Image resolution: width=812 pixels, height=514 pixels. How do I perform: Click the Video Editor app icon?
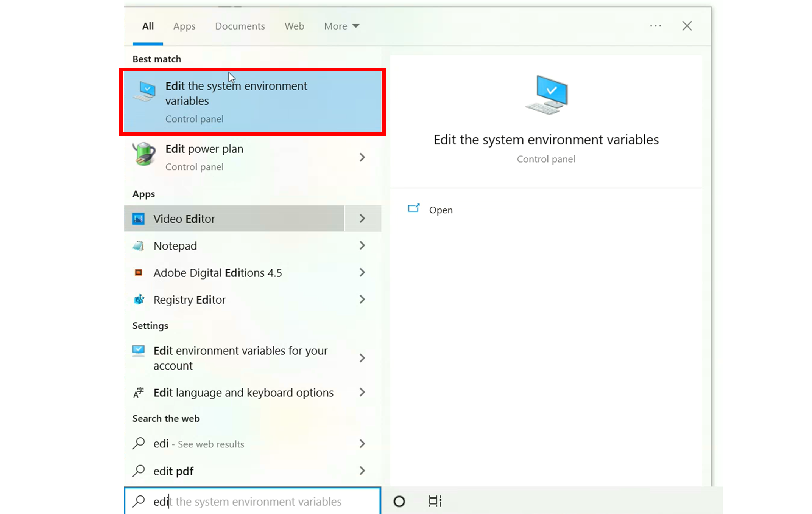(138, 219)
